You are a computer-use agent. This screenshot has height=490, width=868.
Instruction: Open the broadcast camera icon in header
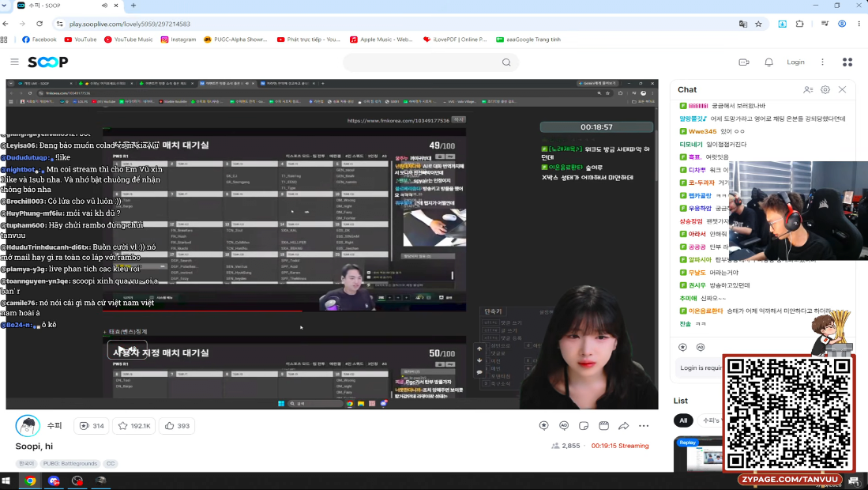(744, 62)
